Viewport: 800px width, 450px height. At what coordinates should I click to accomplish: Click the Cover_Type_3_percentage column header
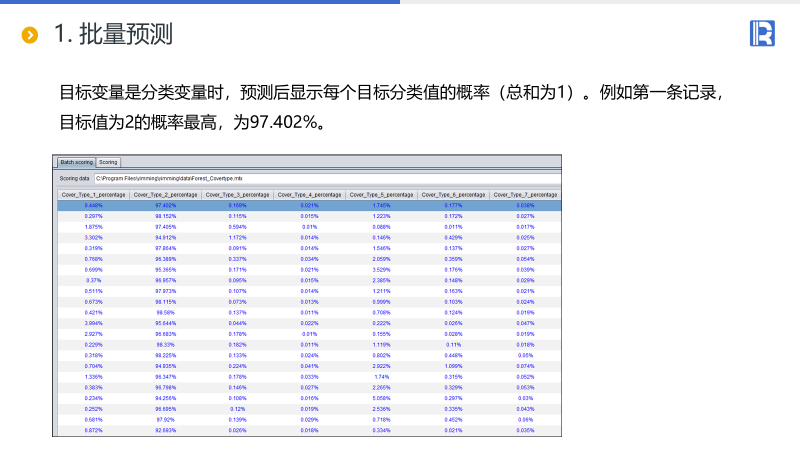[237, 194]
